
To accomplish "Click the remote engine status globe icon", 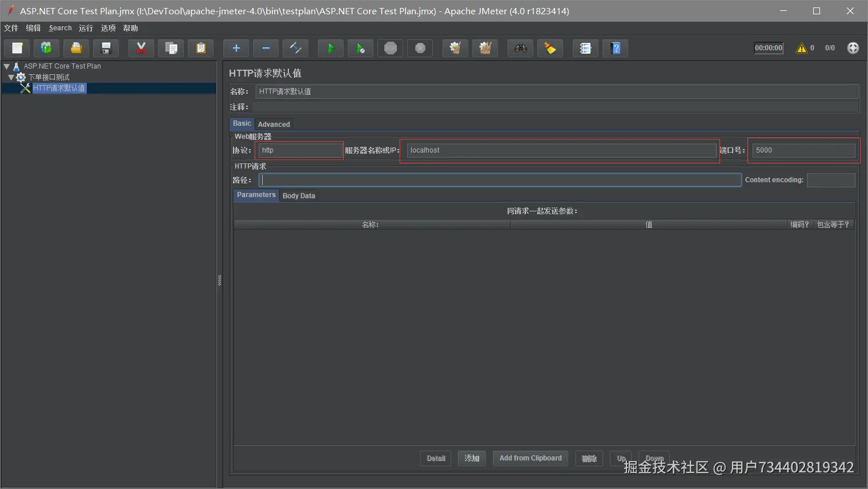I will (x=853, y=48).
